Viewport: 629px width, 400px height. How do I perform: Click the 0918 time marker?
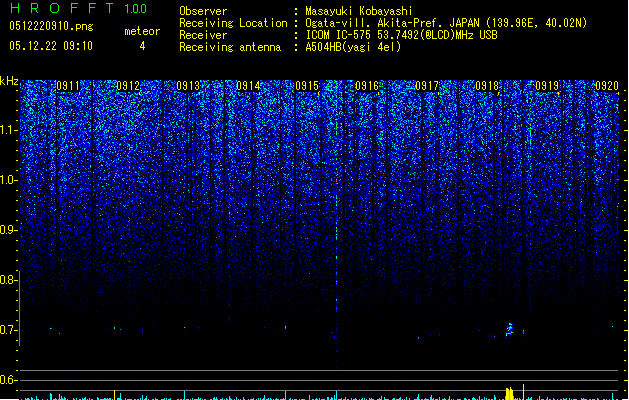click(487, 86)
